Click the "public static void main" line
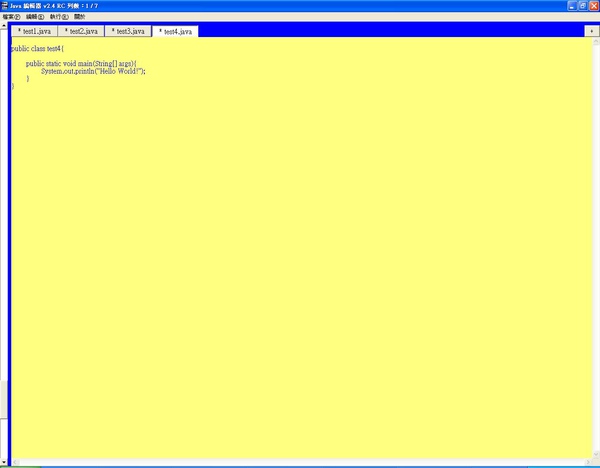 [81, 64]
